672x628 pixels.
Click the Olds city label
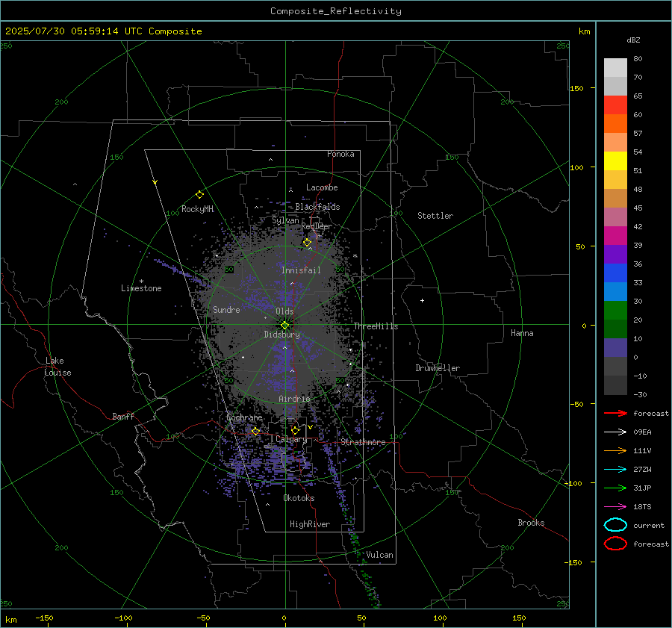(x=284, y=311)
